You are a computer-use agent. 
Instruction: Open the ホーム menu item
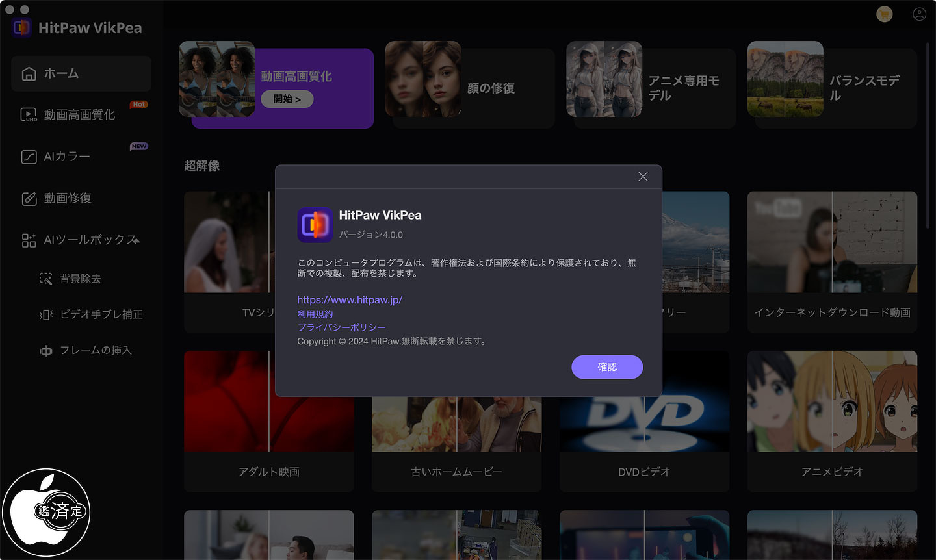[x=81, y=73]
